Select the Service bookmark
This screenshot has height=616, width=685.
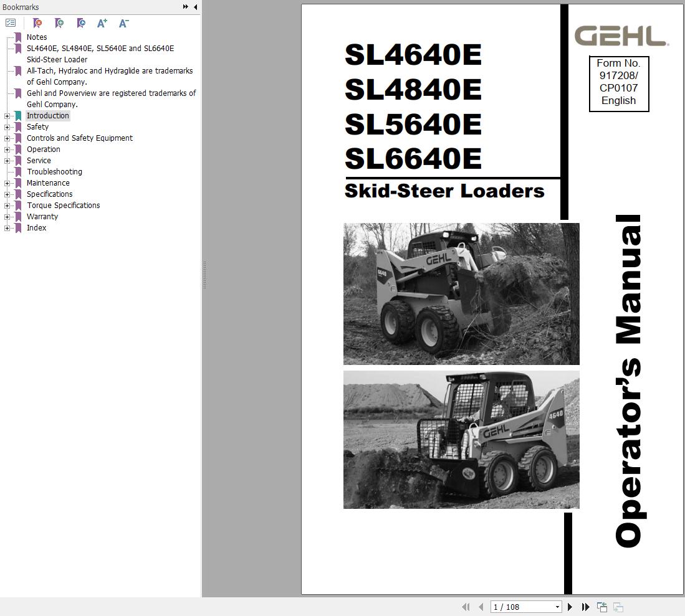click(x=39, y=161)
